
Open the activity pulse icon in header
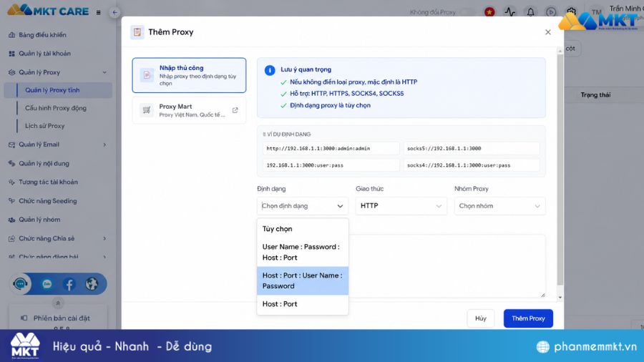click(x=509, y=12)
